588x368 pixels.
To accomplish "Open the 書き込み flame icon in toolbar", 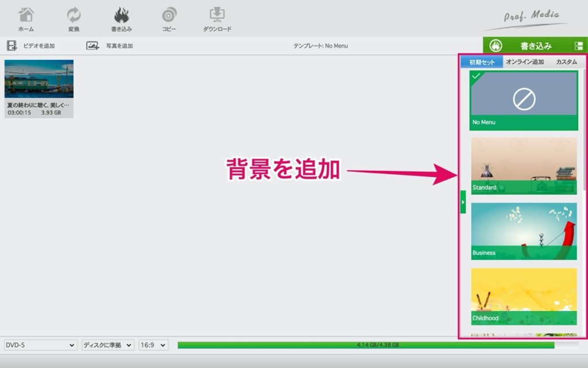I will pos(122,16).
